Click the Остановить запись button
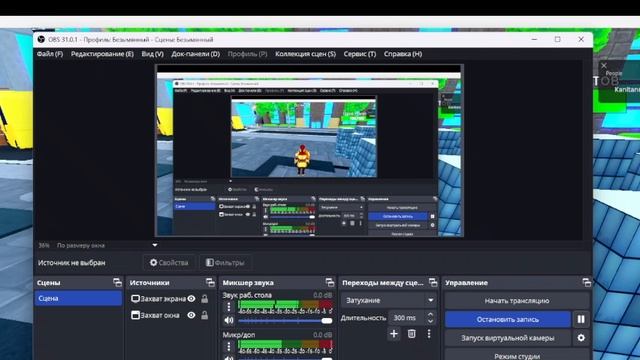Image resolution: width=640 pixels, height=360 pixels. tap(508, 320)
